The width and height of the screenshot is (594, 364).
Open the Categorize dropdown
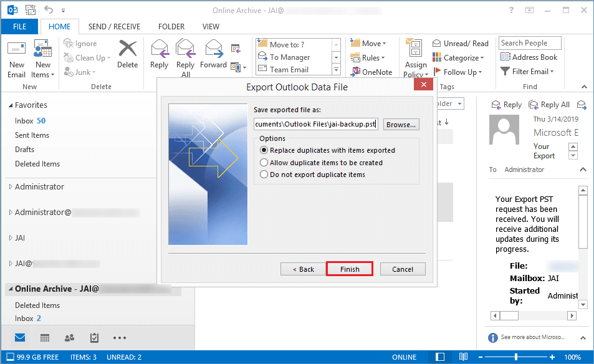pos(458,57)
